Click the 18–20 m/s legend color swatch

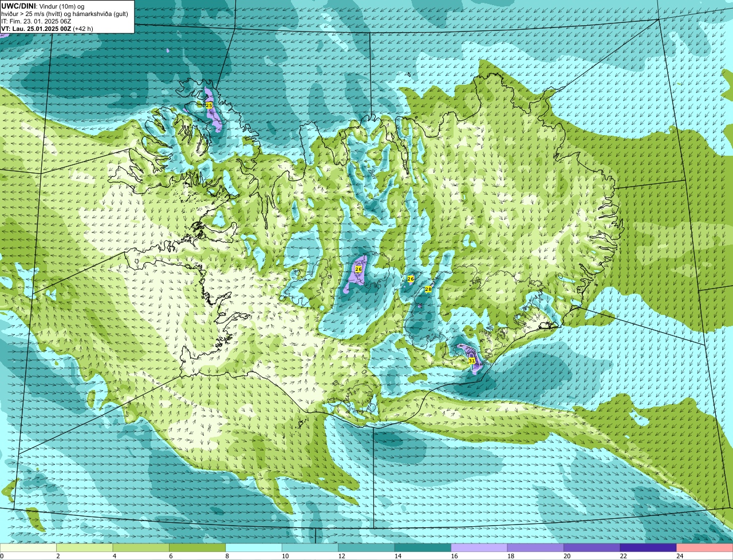point(536,548)
